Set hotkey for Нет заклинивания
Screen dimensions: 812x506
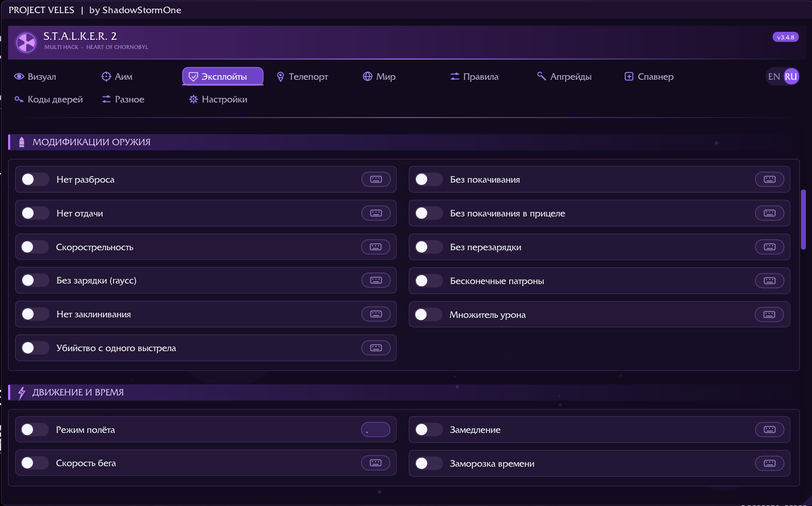pyautogui.click(x=376, y=314)
